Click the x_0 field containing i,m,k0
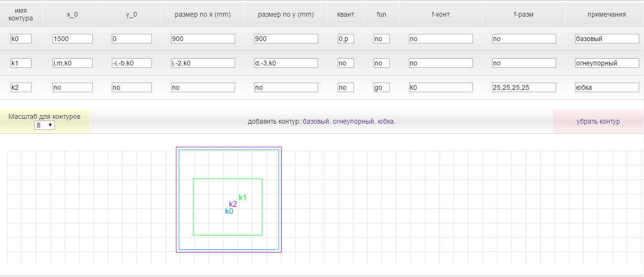The width and height of the screenshot is (644, 277). tap(73, 63)
